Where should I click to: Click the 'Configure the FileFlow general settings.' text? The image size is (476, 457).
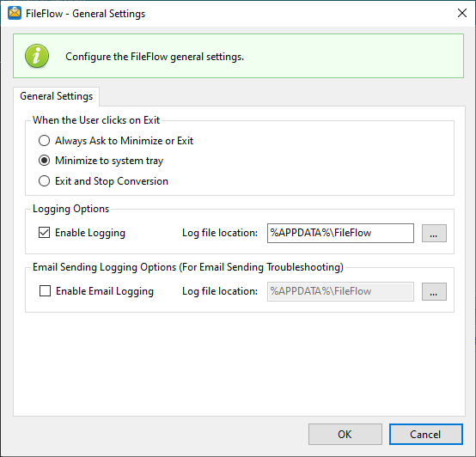[x=155, y=57]
